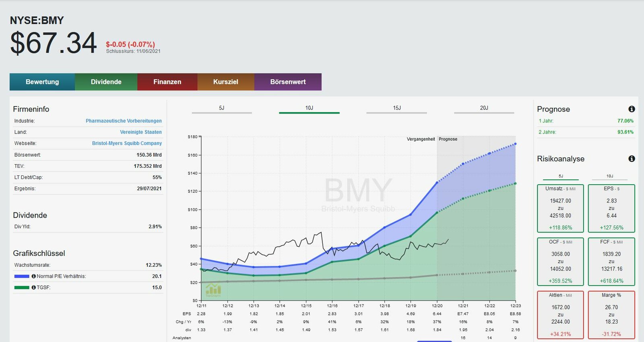This screenshot has height=342, width=644.
Task: Click the FCF change +618.64%
Action: point(611,281)
